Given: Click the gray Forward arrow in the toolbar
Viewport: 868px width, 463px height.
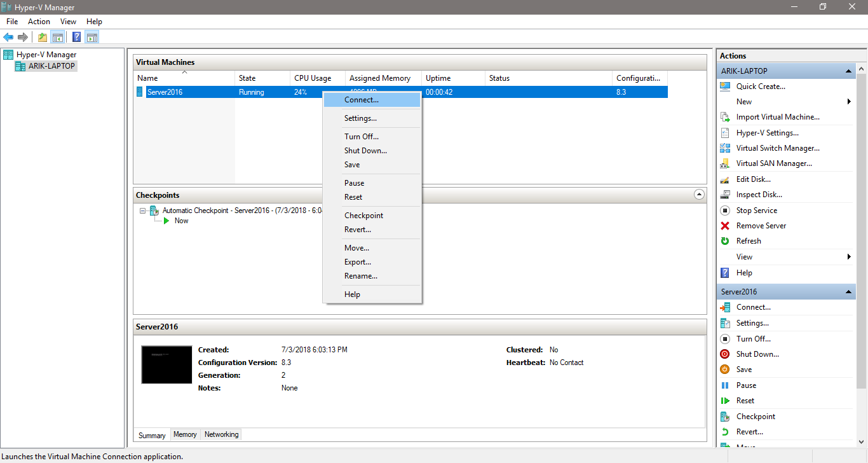Looking at the screenshot, I should 23,37.
